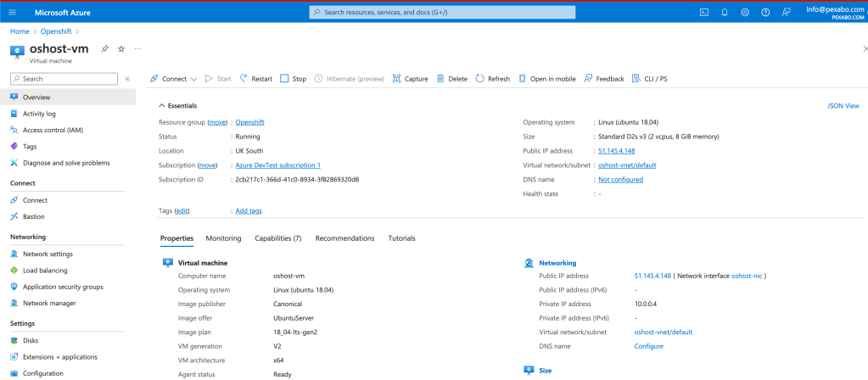This screenshot has width=868, height=380.
Task: Click edit link beside Tags
Action: click(x=182, y=211)
